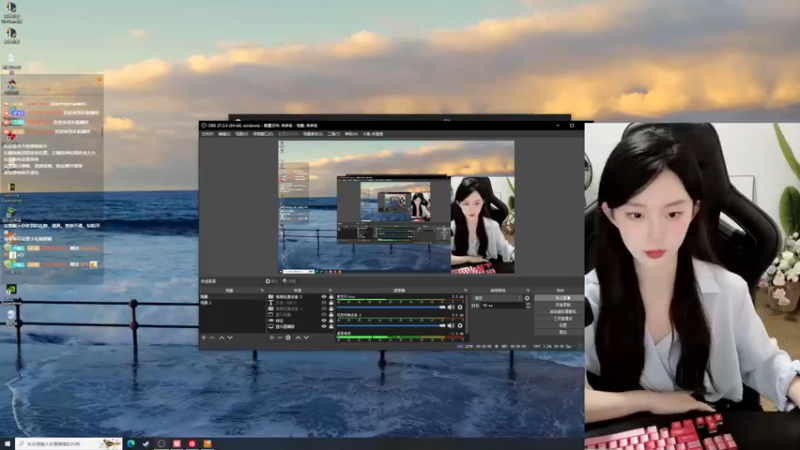Open the 停靠窗口(D) Docks menu

(x=263, y=134)
